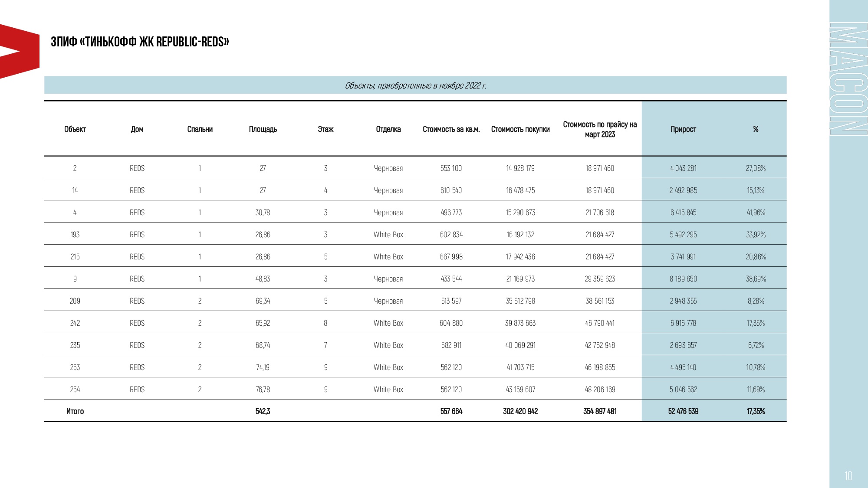
Task: Click the Объект column header
Action: [x=75, y=129]
